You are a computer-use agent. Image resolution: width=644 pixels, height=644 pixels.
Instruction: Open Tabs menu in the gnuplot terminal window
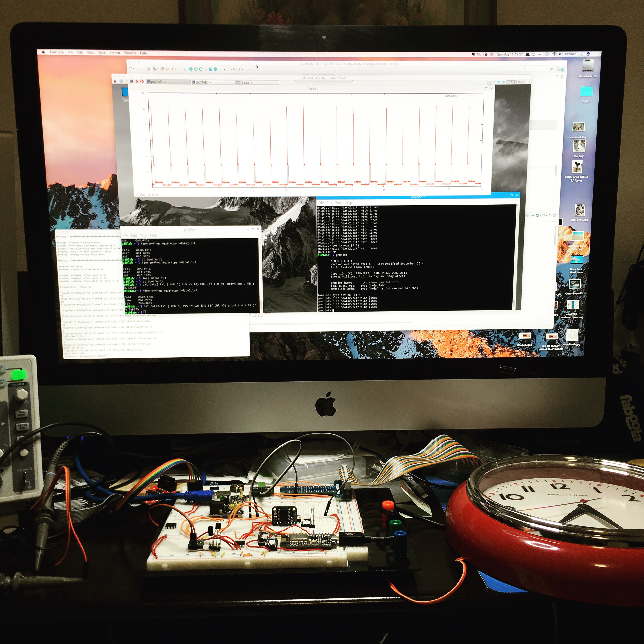click(339, 203)
